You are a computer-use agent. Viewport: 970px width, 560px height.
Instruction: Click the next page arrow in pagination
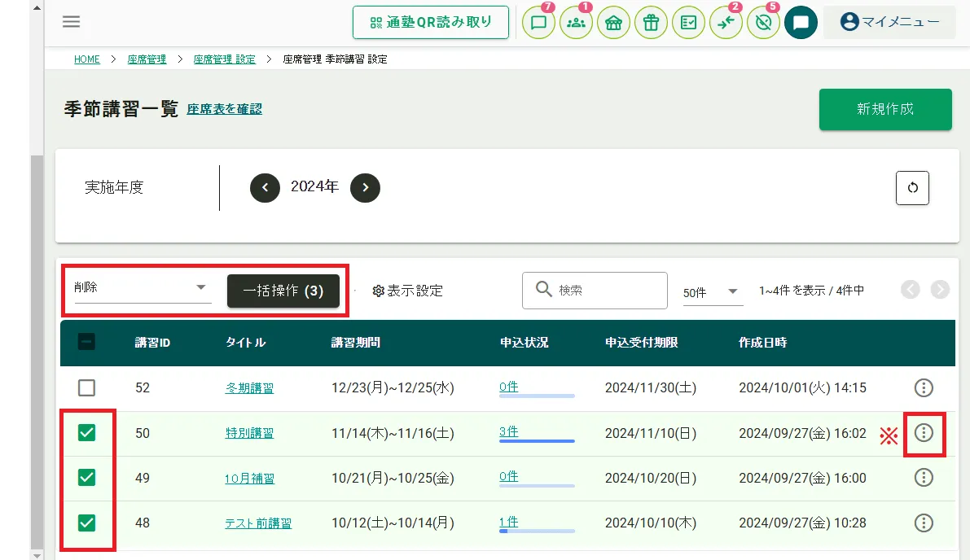tap(940, 289)
